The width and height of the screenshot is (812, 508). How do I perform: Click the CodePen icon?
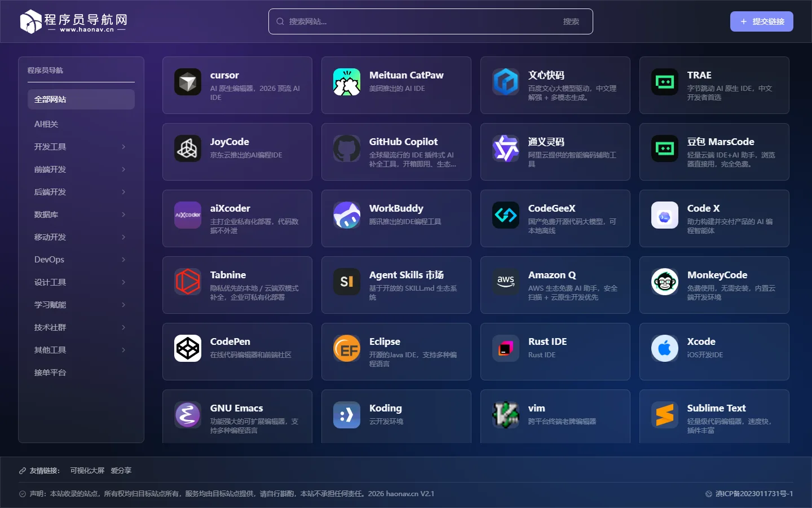pyautogui.click(x=188, y=348)
